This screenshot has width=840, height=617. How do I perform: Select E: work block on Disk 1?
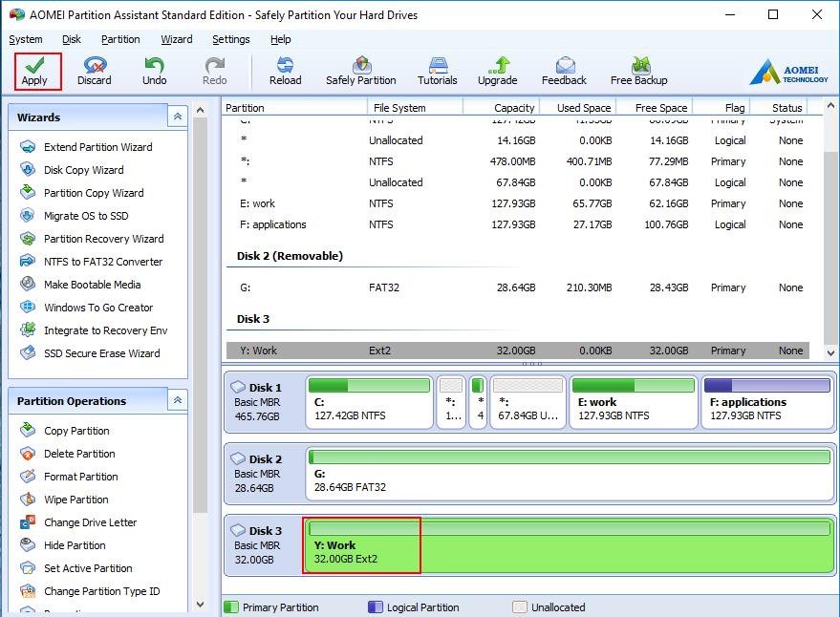coord(634,403)
